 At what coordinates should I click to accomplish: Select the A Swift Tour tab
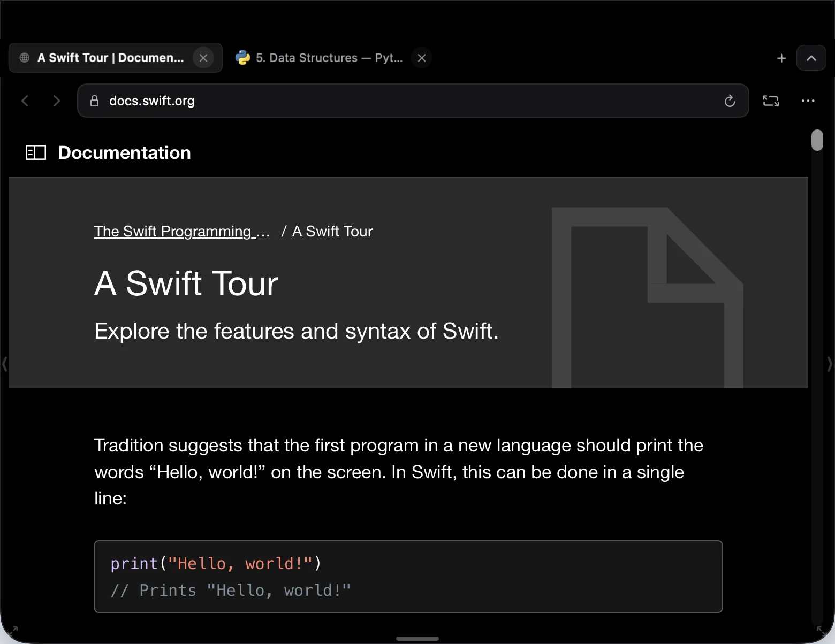point(116,58)
